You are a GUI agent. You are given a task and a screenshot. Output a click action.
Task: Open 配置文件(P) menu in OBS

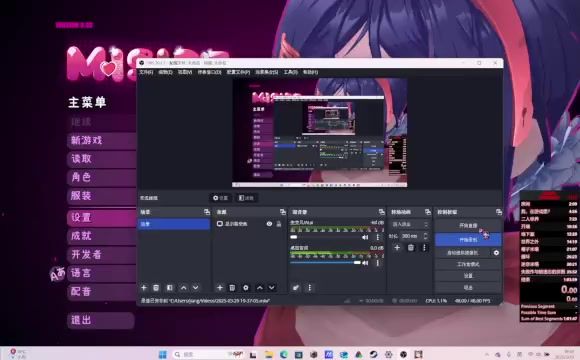coord(238,72)
